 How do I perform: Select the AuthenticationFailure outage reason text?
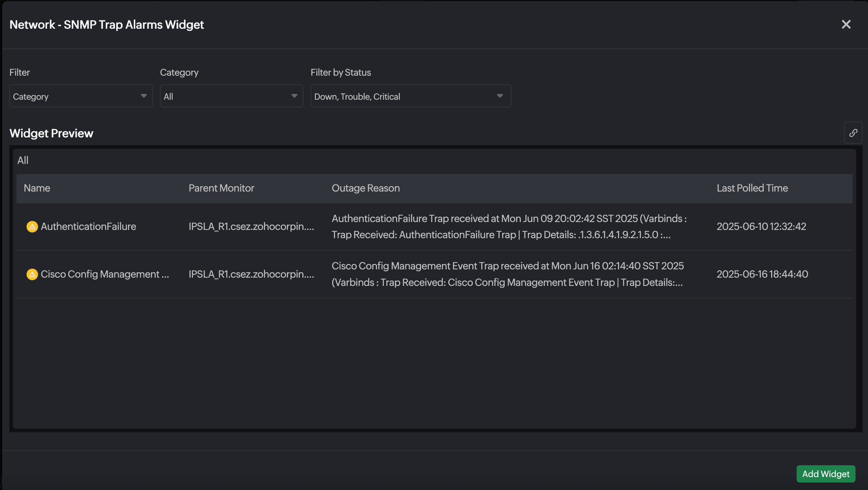[x=509, y=227]
